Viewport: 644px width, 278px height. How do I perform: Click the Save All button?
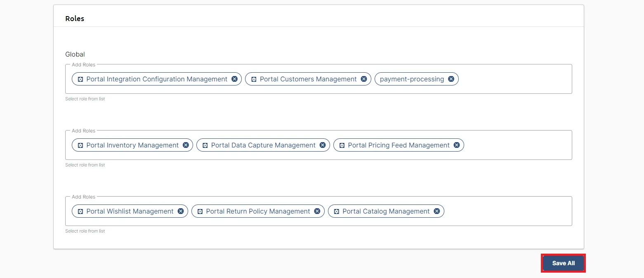[x=563, y=263]
